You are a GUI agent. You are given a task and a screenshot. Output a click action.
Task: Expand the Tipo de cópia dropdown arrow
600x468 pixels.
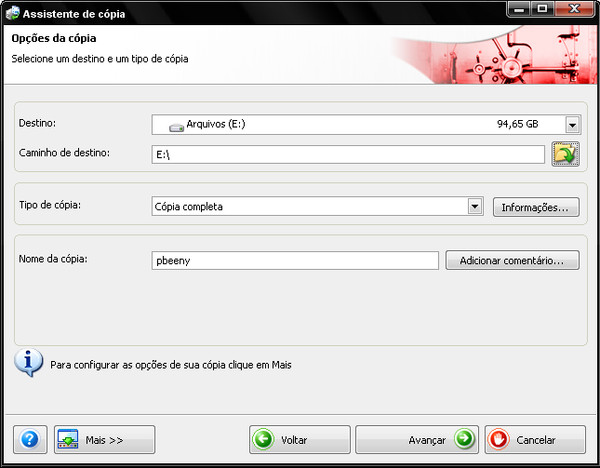tap(475, 207)
